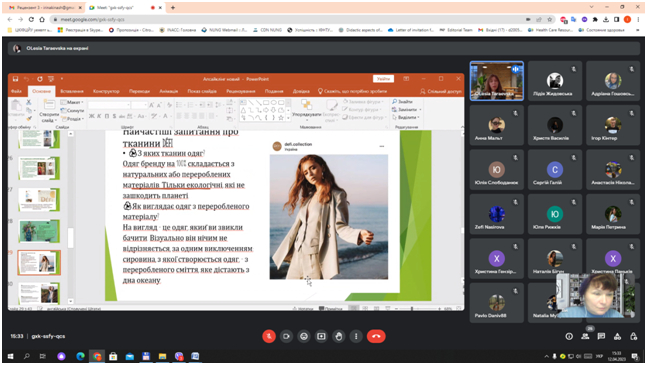Open Microsoft Edge from the taskbar
Screen dimensions: 647x365
click(x=80, y=356)
